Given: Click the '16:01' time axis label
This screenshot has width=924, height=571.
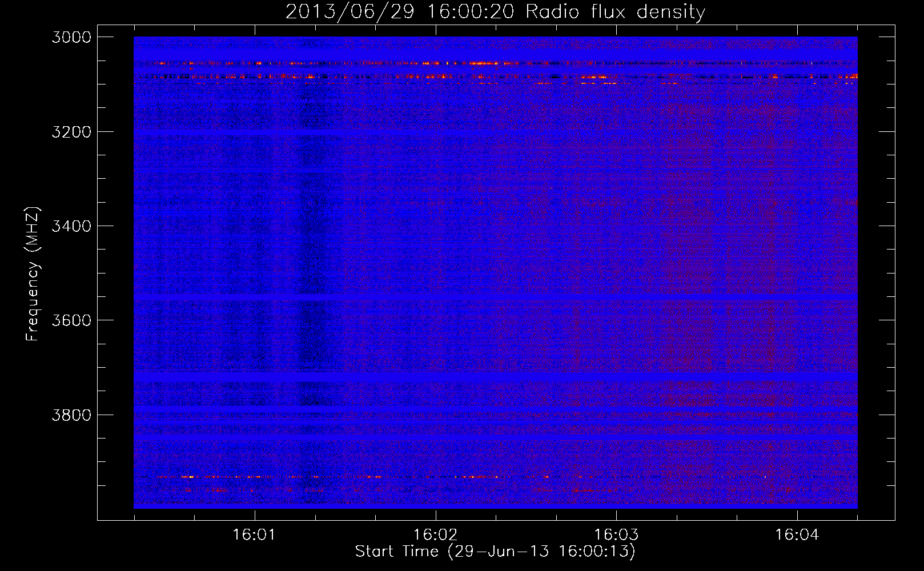Looking at the screenshot, I should [x=254, y=535].
